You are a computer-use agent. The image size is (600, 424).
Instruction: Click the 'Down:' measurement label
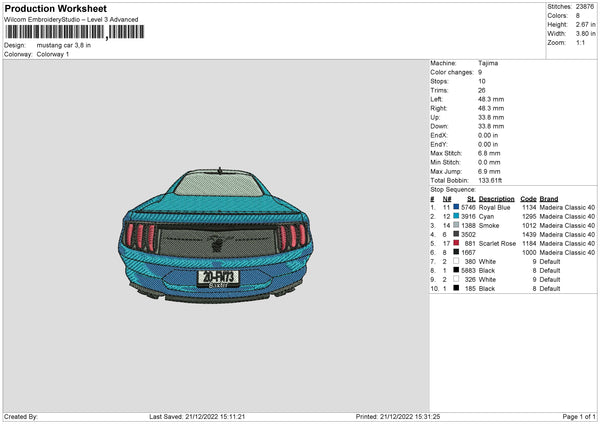pyautogui.click(x=439, y=126)
